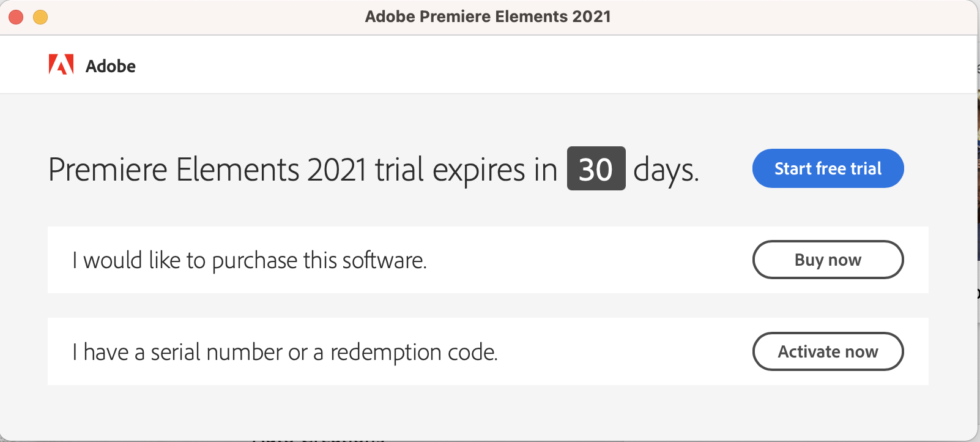
Task: Click the red Adobe logo icon
Action: 61,64
